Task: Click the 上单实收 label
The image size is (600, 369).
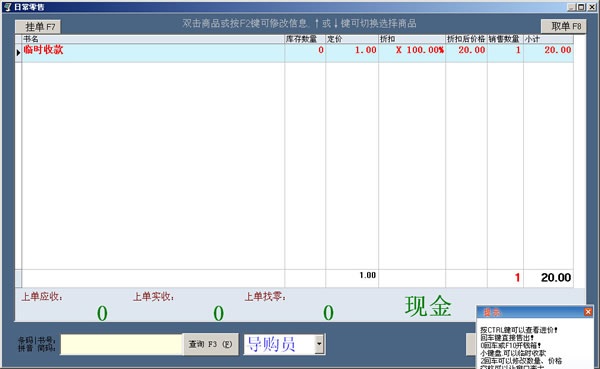Action: 153,297
